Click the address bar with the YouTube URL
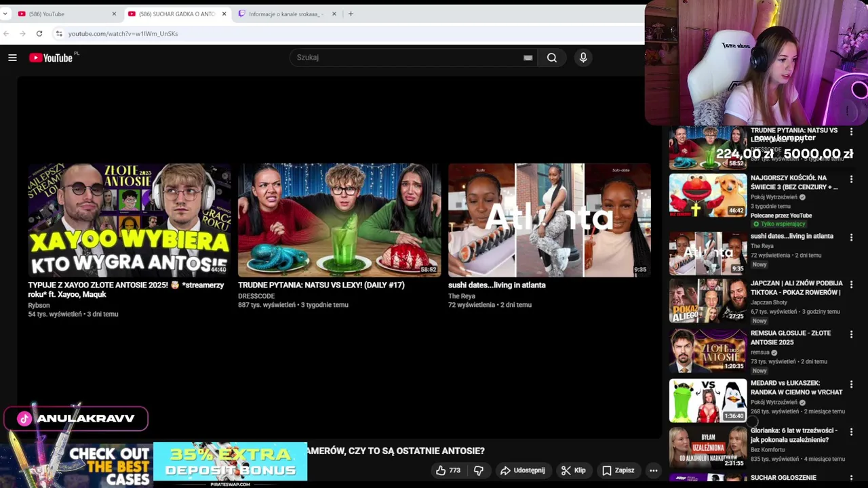 (346, 33)
